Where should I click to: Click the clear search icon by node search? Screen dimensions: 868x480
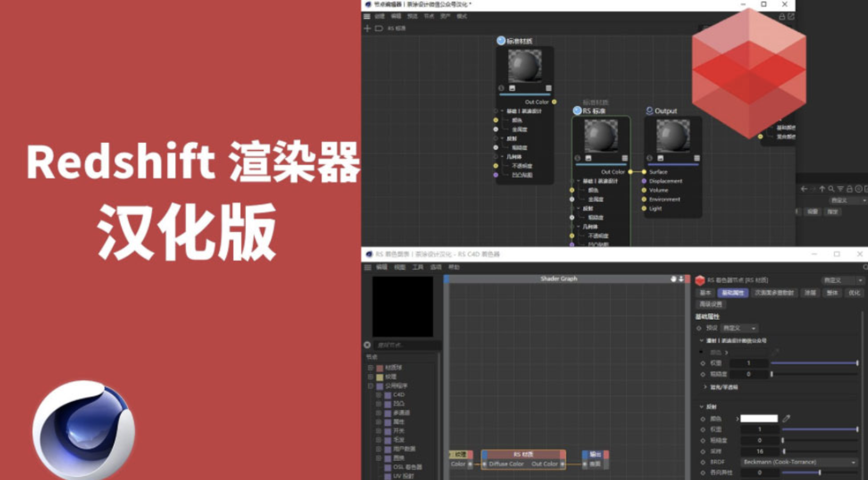[x=367, y=345]
